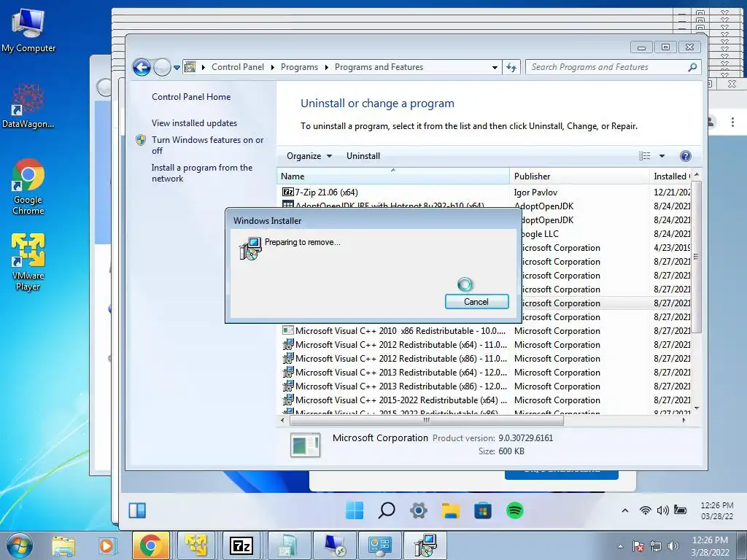Switch to 7-Zip taskbar button
Viewport: 747px width, 560px height.
(241, 545)
